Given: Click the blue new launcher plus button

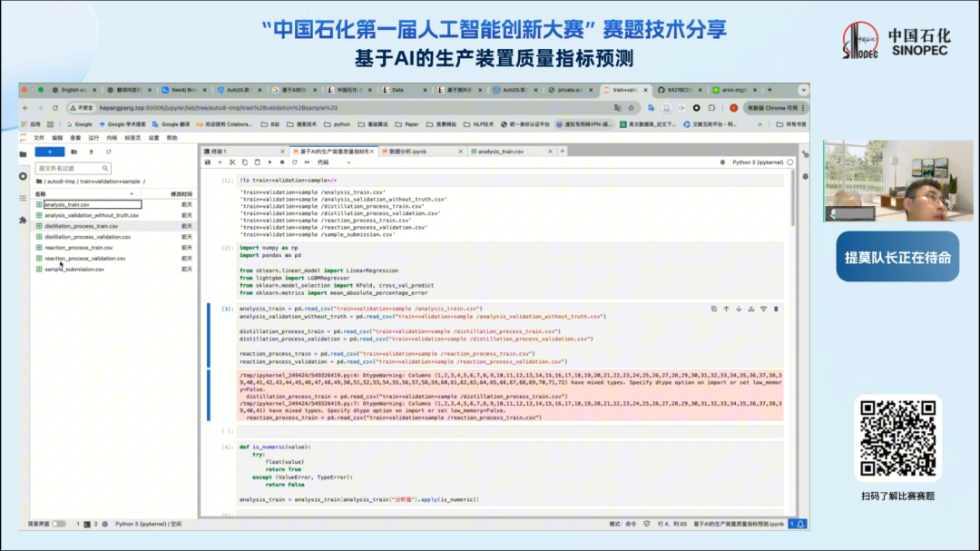Looking at the screenshot, I should [49, 152].
